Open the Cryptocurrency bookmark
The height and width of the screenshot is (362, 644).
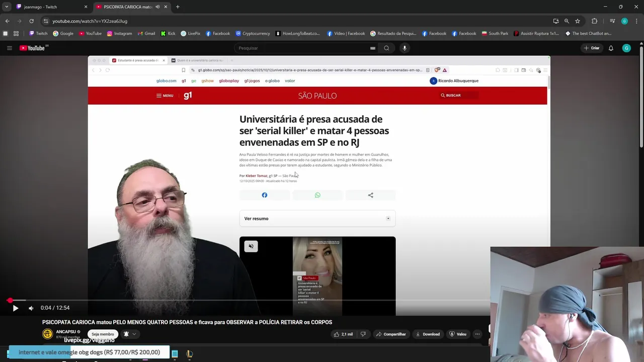(x=253, y=34)
